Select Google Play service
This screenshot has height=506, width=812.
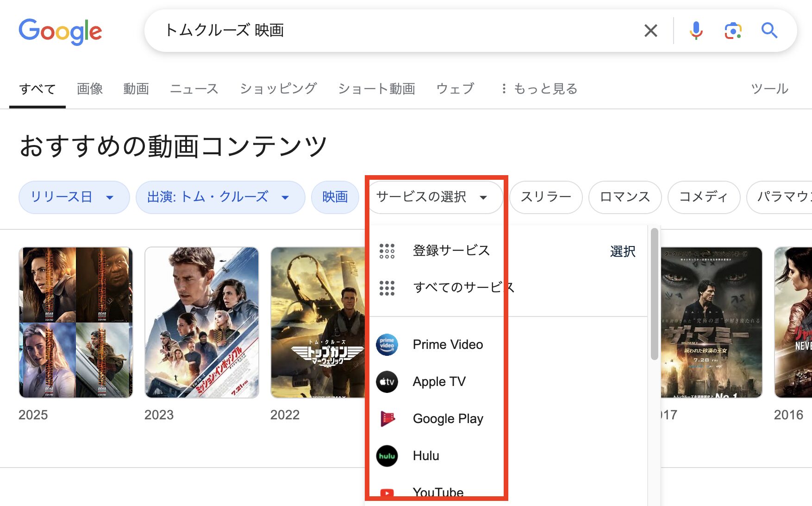pos(448,419)
